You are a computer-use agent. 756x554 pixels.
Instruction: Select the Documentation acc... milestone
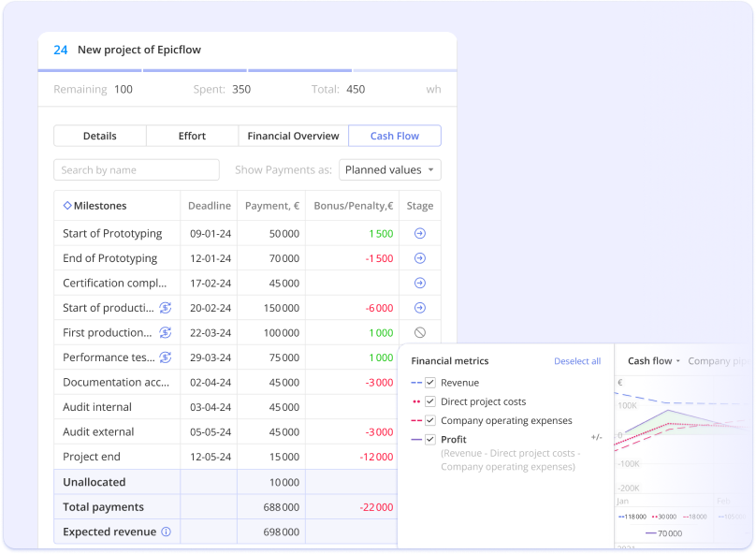coord(116,383)
